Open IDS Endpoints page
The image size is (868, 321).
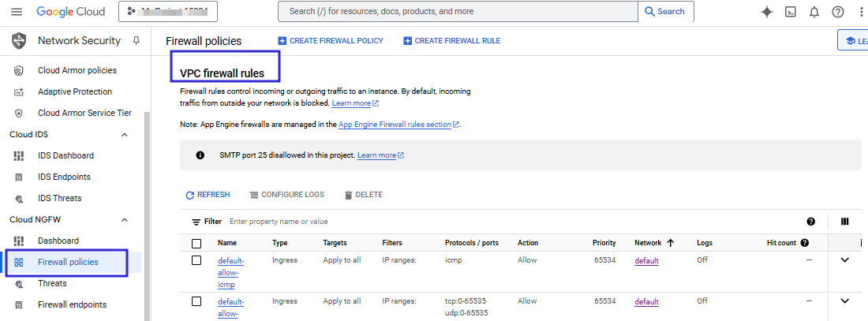tap(64, 177)
